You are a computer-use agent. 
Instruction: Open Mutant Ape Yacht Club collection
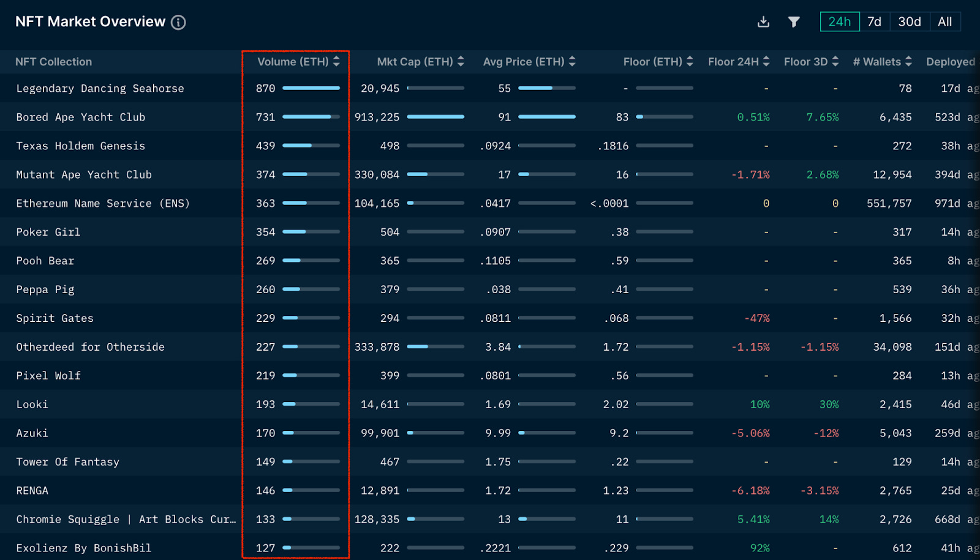(x=84, y=174)
